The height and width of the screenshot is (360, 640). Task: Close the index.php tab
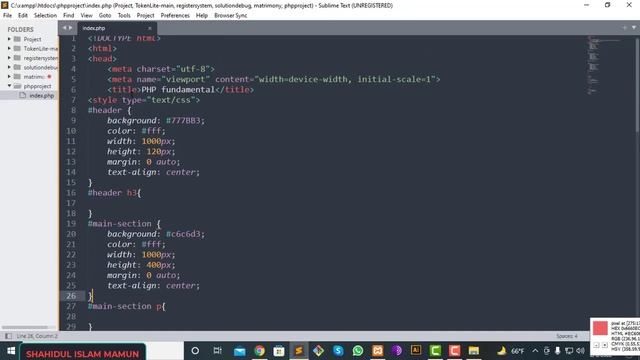[150, 28]
